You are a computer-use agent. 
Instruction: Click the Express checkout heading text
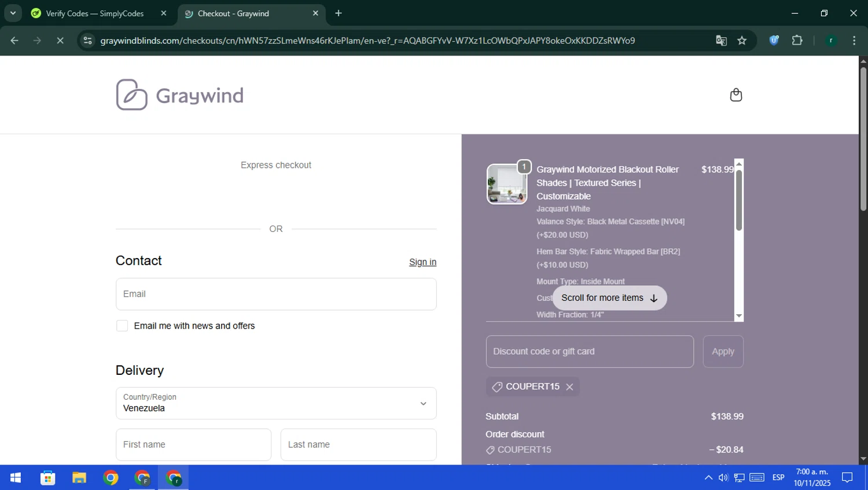click(276, 165)
